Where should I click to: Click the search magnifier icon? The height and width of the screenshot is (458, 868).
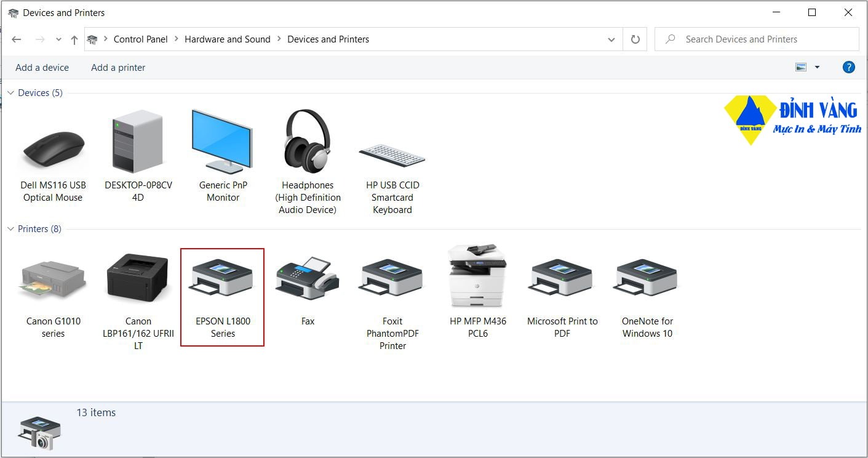coord(671,39)
